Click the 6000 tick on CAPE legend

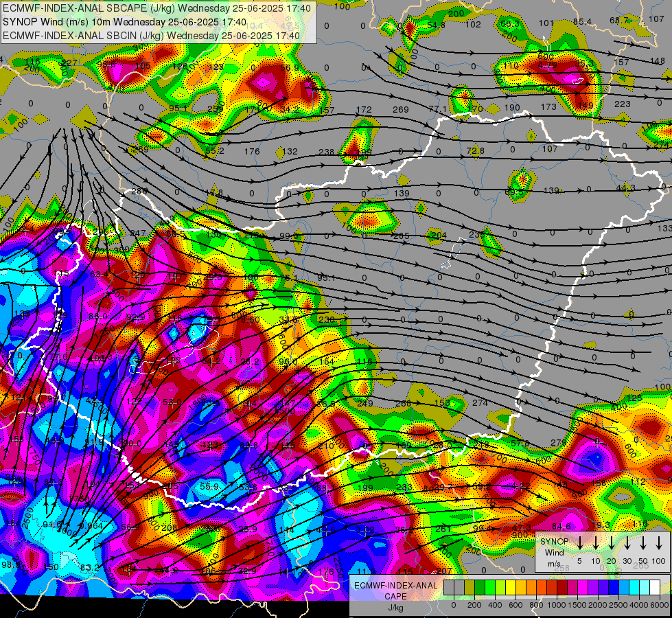(x=660, y=605)
